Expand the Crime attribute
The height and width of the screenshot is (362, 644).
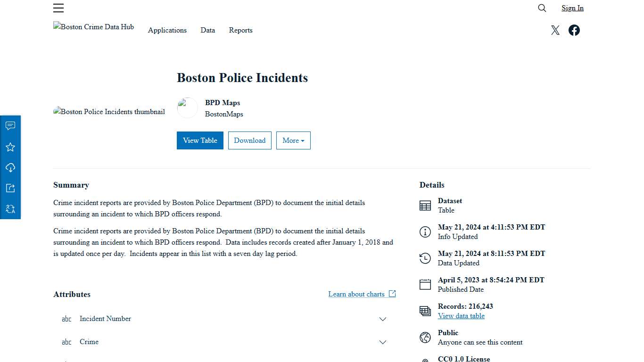[x=383, y=342]
